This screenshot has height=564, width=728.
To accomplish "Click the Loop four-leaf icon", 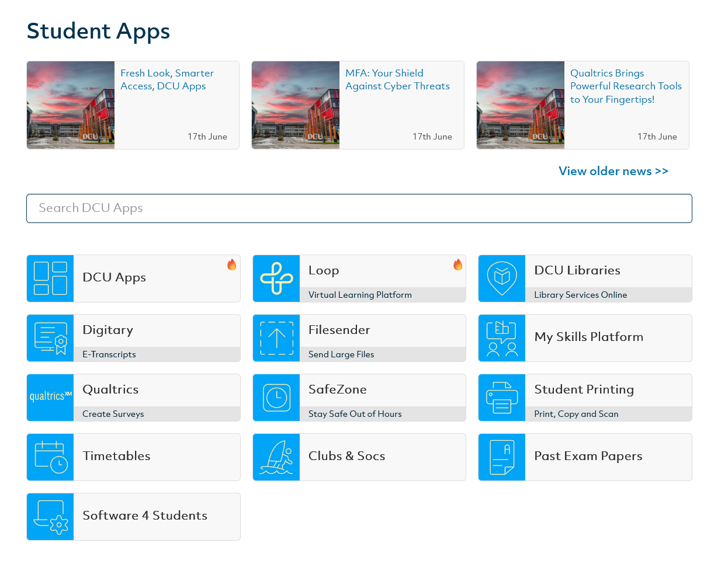I will [x=276, y=278].
